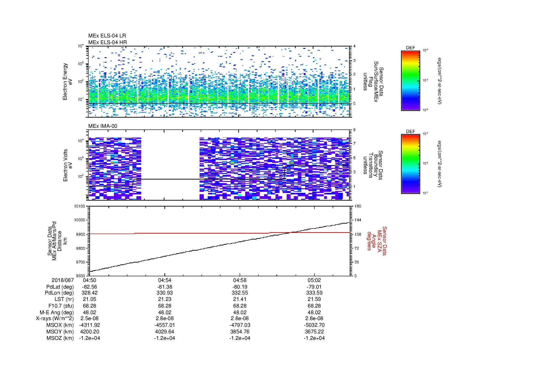Click the PdLon value '332.55'
Image resolution: width=555 pixels, height=392 pixels.
[240, 293]
